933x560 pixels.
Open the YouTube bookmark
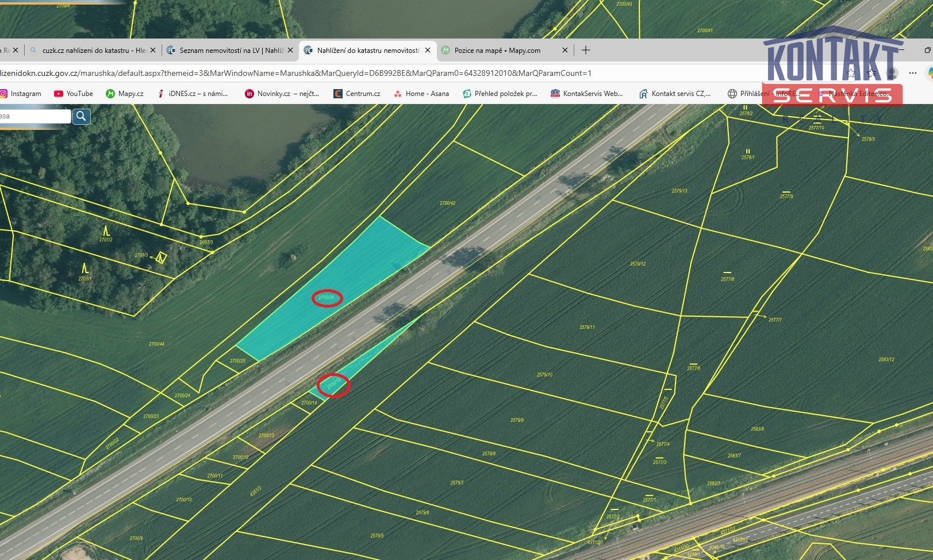click(74, 94)
